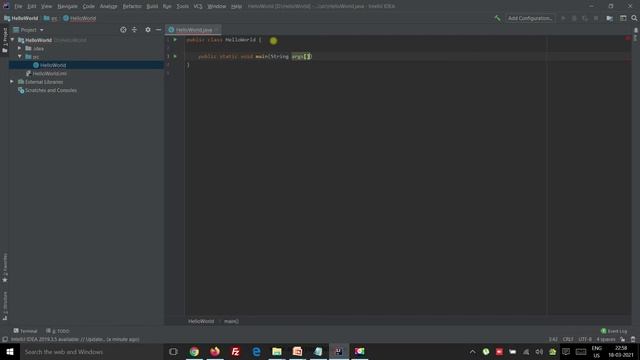Open Project Structure from toolbar icon
The height and width of the screenshot is (360, 640).
tap(609, 18)
